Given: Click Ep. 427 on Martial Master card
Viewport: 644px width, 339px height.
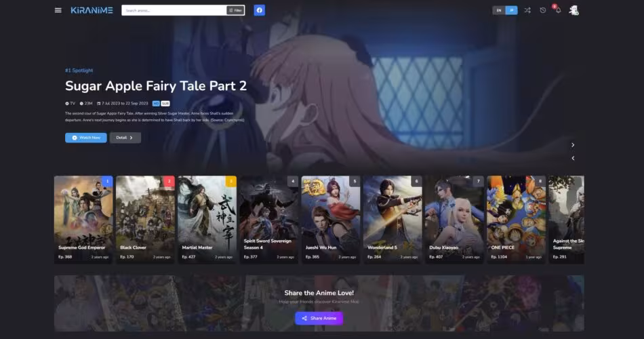Looking at the screenshot, I should [x=188, y=257].
